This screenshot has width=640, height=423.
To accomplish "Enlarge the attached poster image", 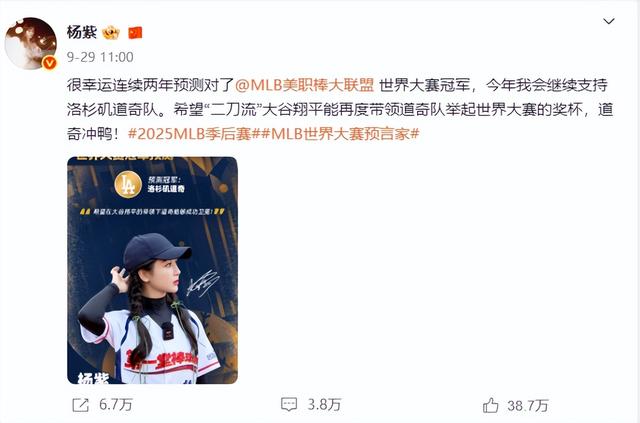I will pos(152,270).
